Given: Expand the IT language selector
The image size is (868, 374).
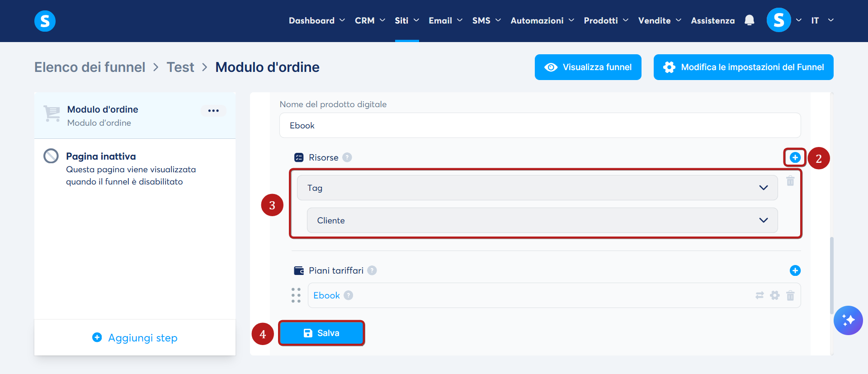Looking at the screenshot, I should [x=822, y=20].
